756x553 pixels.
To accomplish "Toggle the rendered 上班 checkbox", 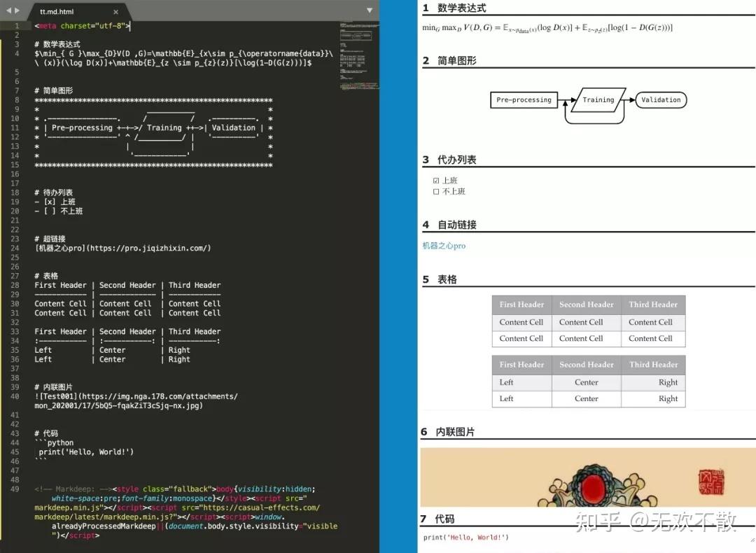I will click(436, 181).
